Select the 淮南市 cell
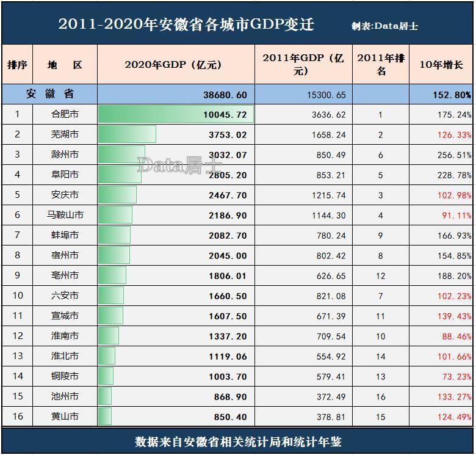 (65, 336)
